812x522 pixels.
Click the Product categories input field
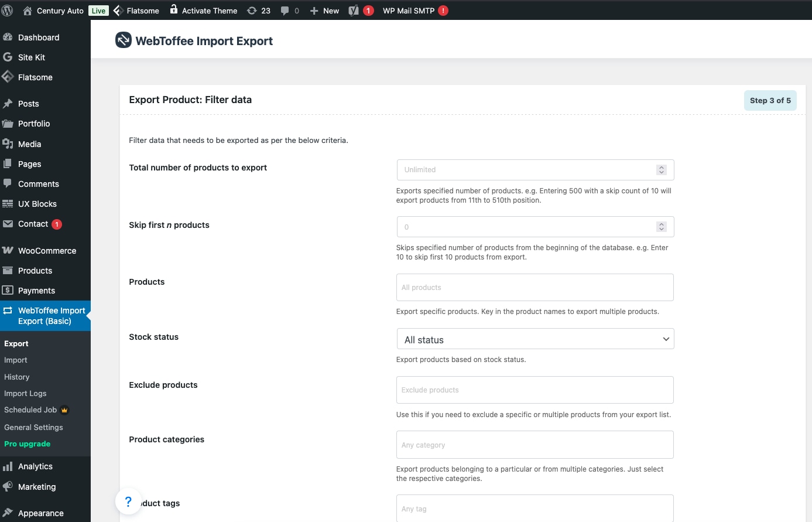tap(535, 445)
